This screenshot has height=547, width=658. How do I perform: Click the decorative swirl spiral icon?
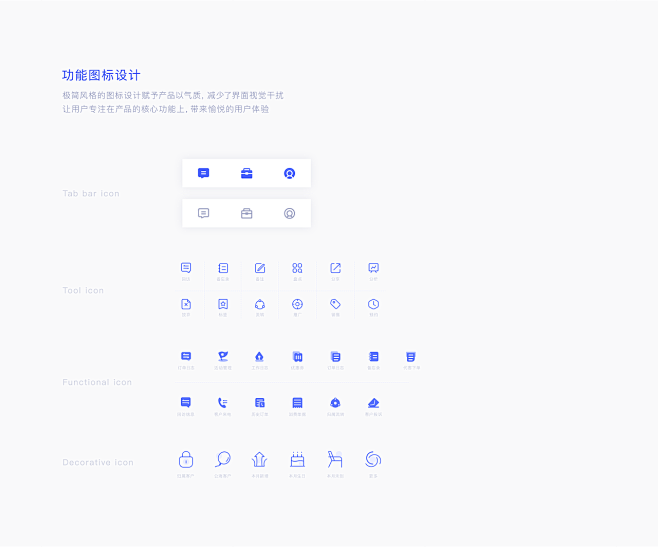[x=373, y=459]
